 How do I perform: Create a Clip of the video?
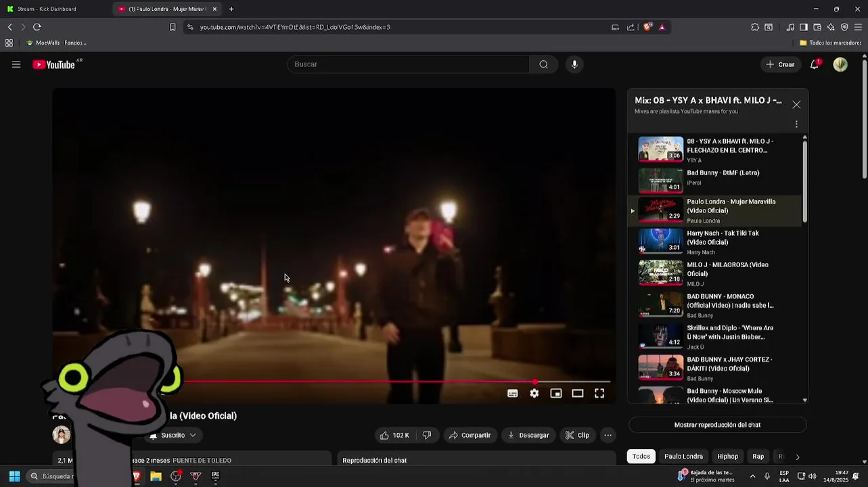[577, 435]
